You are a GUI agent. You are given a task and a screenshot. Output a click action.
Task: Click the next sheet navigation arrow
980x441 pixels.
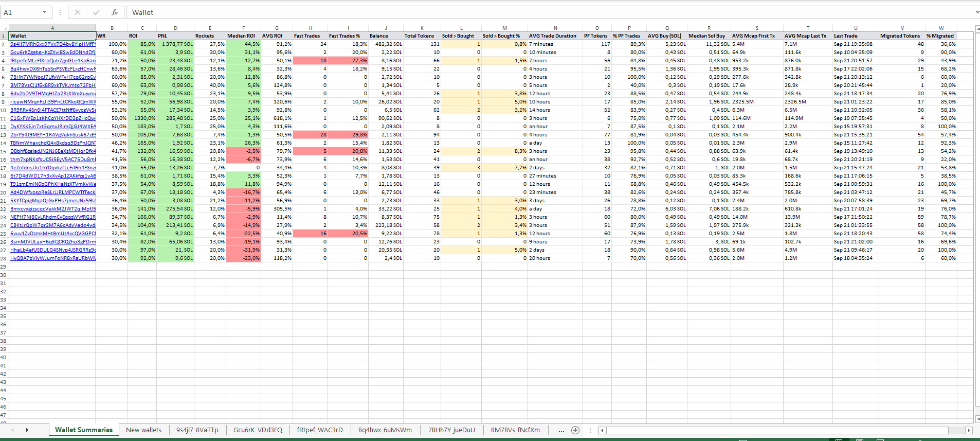point(27,430)
